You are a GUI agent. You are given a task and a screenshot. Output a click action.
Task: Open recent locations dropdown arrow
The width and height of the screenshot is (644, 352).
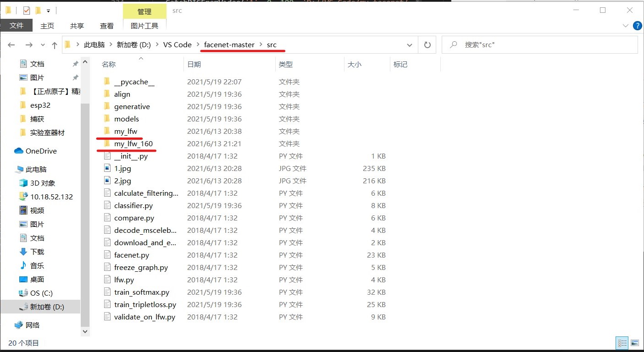coord(43,45)
